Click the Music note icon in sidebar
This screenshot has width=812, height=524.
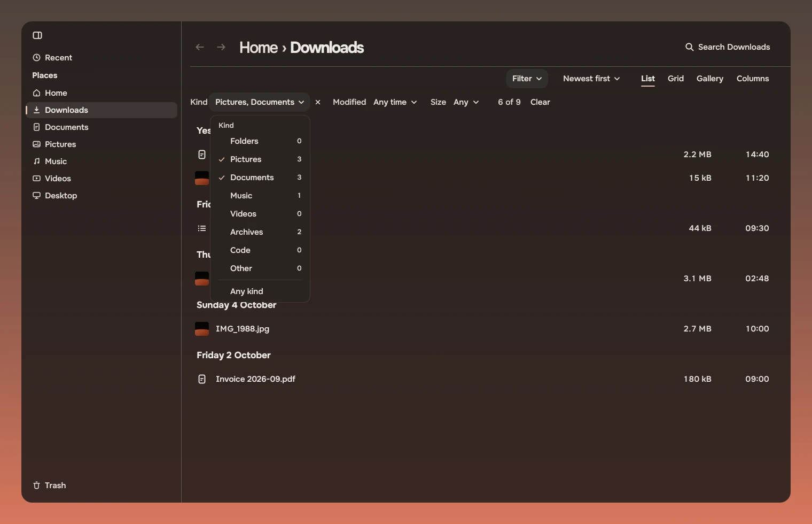click(36, 161)
